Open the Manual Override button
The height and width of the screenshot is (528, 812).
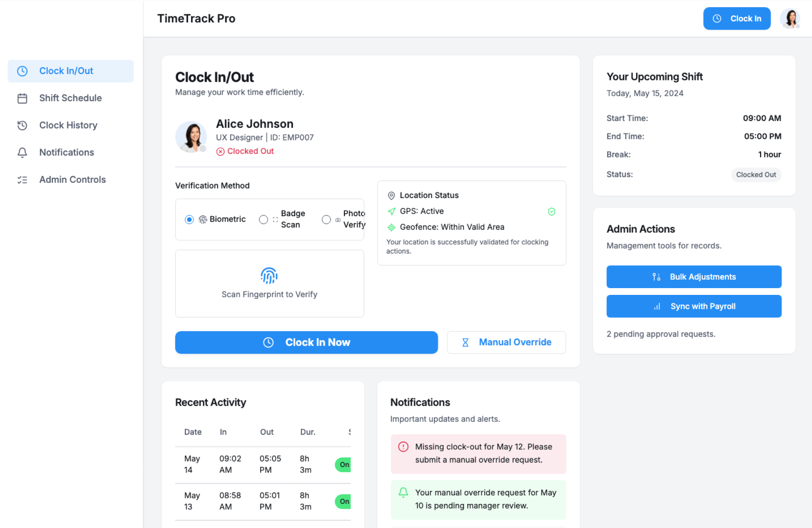pos(506,342)
